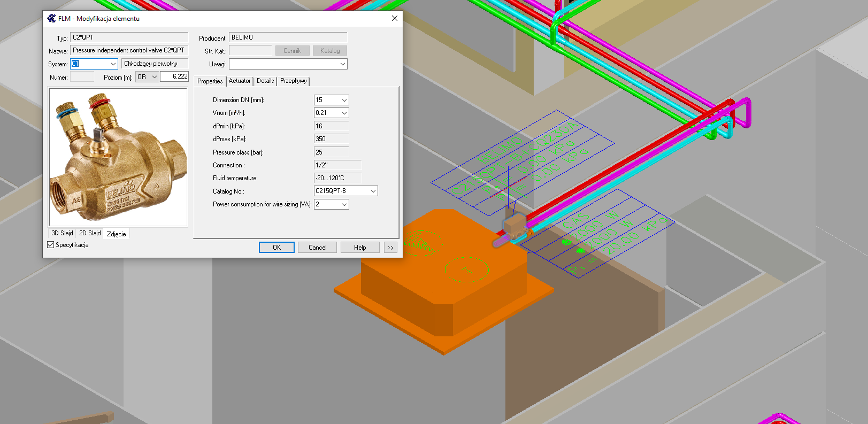Switch to the Actuator tab
This screenshot has height=424, width=868.
(240, 81)
